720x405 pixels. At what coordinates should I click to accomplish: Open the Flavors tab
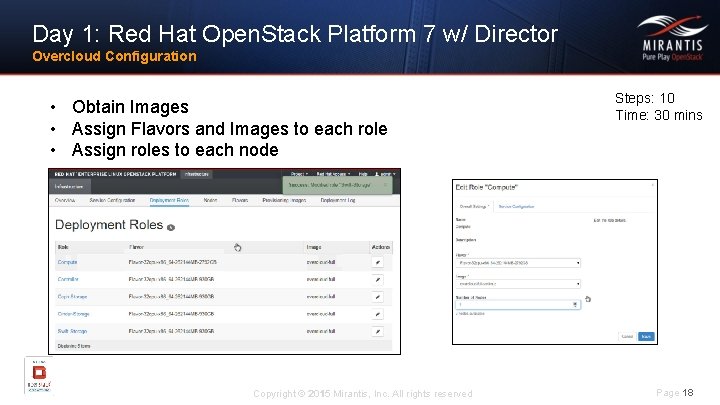pyautogui.click(x=240, y=200)
